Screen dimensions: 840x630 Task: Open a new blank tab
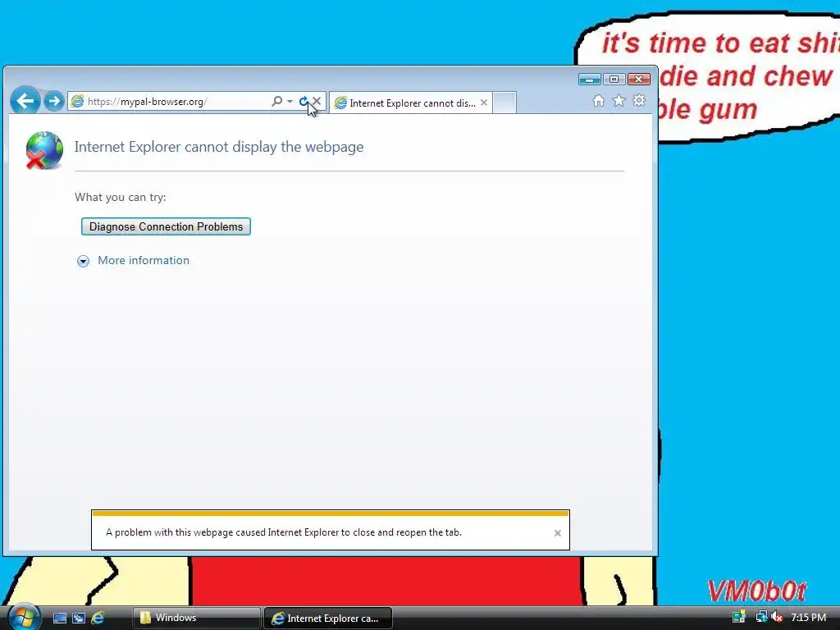504,103
